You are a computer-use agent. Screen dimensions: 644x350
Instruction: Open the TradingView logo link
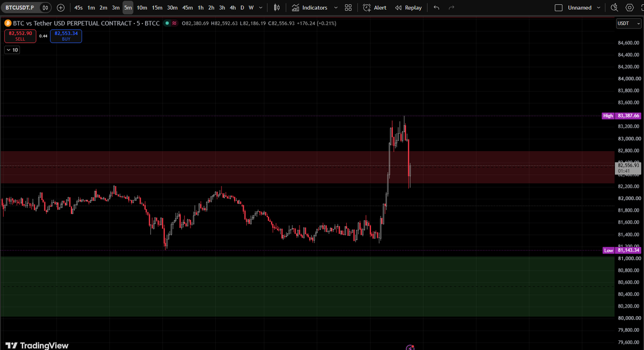coord(37,346)
